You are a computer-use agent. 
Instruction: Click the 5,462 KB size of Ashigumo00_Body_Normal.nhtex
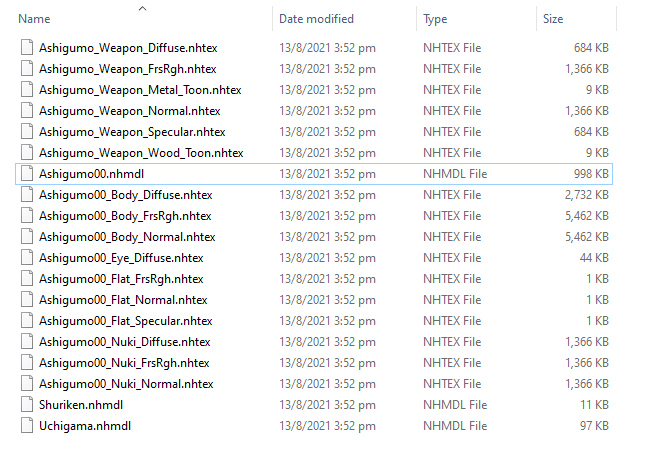(x=587, y=237)
